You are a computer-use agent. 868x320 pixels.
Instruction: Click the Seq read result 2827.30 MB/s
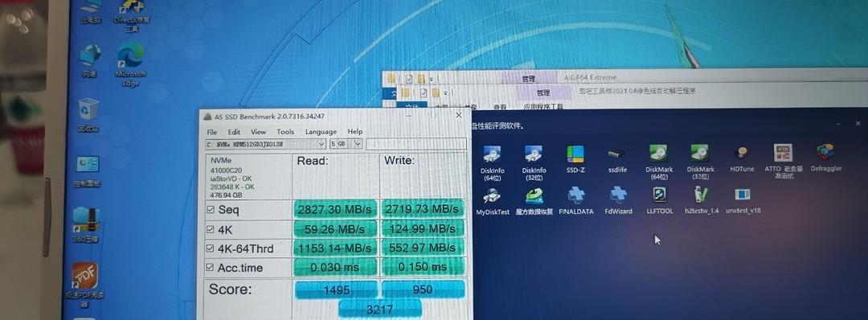(x=335, y=209)
